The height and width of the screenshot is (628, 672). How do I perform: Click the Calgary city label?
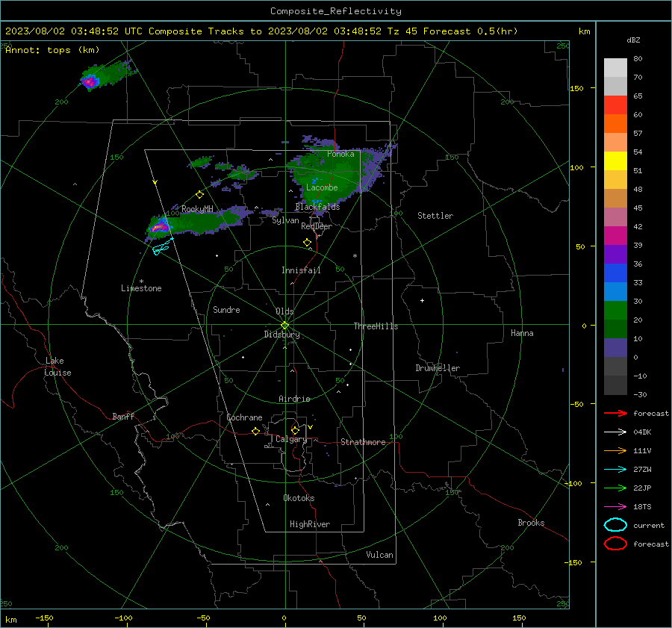tap(291, 439)
